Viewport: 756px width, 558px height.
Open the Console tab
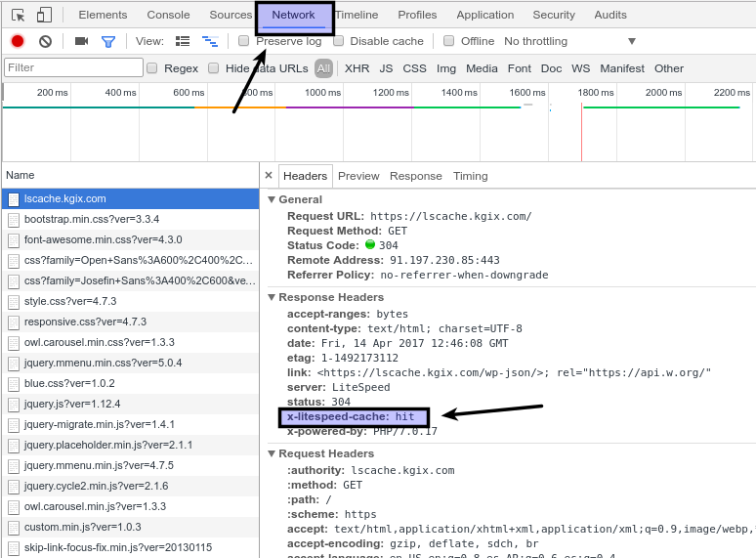click(168, 15)
